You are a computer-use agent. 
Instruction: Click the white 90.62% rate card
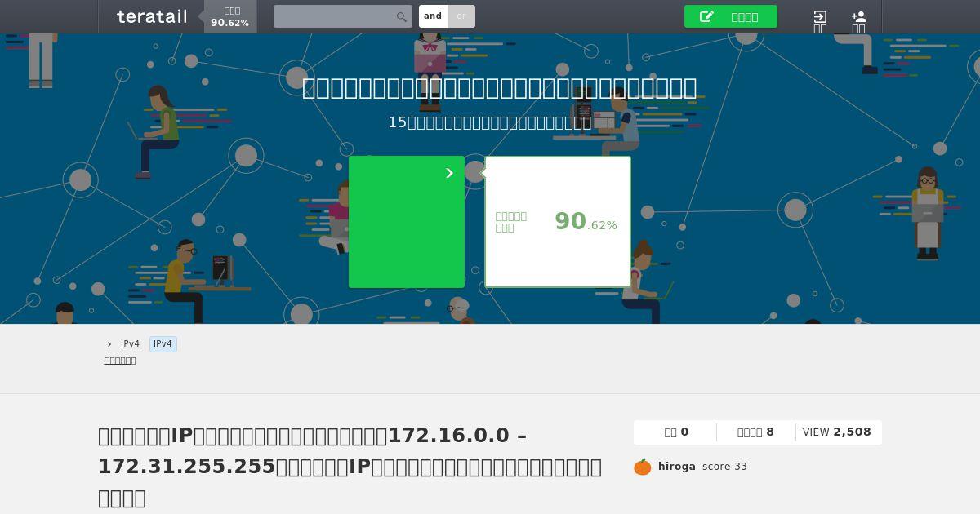tap(558, 222)
